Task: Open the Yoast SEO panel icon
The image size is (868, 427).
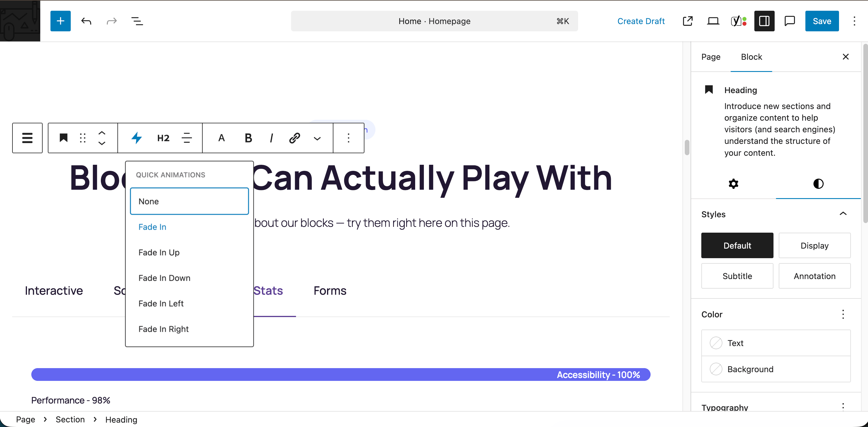Action: coord(738,21)
